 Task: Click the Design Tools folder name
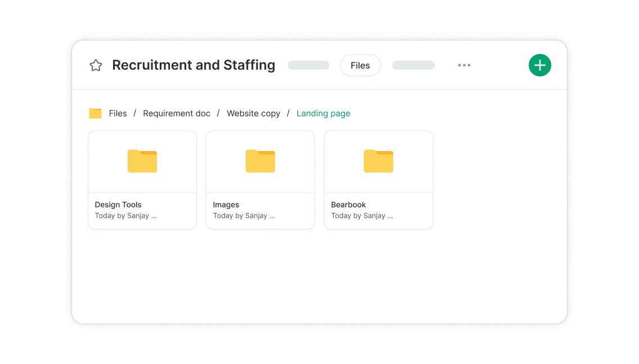click(118, 205)
